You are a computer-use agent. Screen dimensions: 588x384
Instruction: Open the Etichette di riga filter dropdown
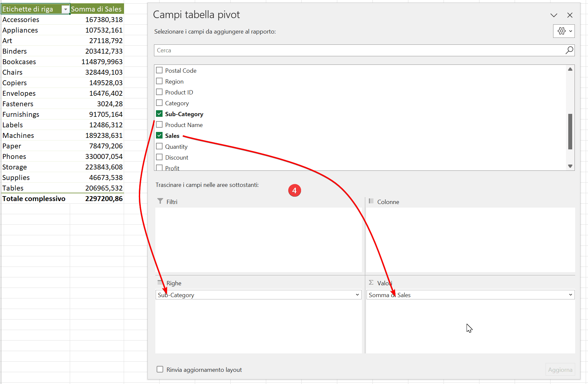click(65, 9)
